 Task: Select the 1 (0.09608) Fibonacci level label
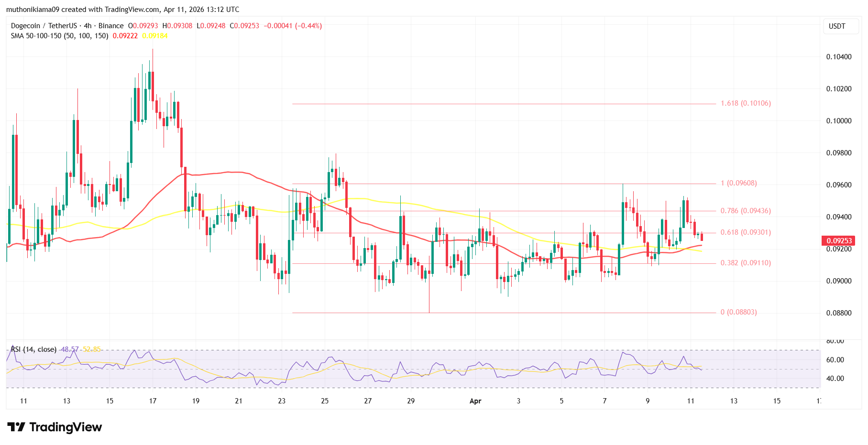(x=738, y=183)
